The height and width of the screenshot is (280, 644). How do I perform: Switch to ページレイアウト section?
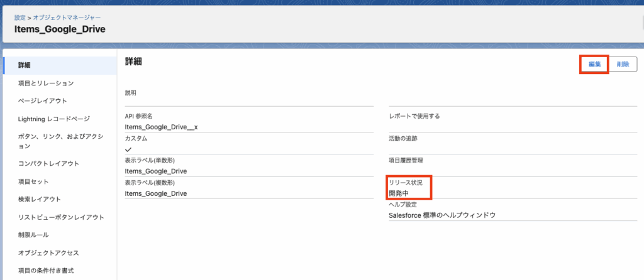tap(43, 100)
